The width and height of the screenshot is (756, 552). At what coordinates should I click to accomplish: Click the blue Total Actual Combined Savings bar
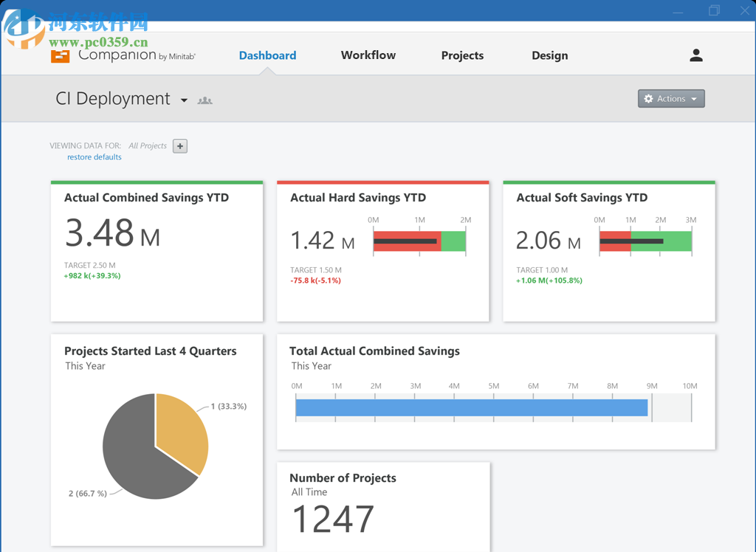click(x=470, y=407)
